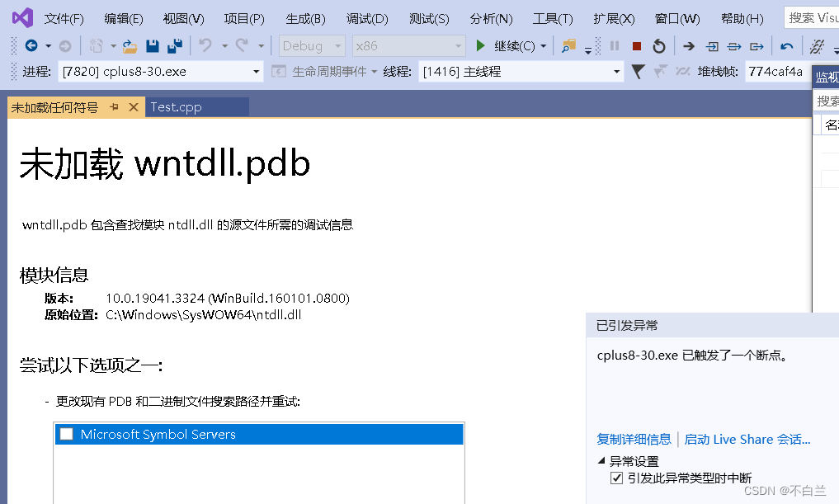Open the Debug menu

point(367,19)
